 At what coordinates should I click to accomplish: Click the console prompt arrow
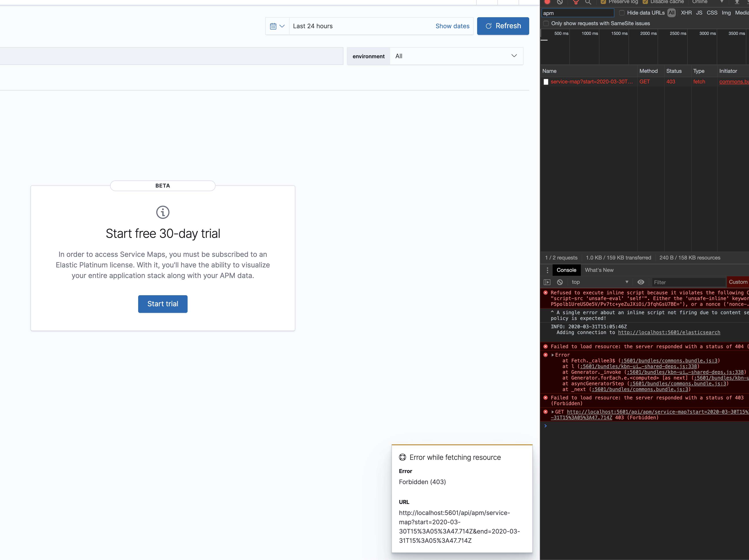(546, 426)
